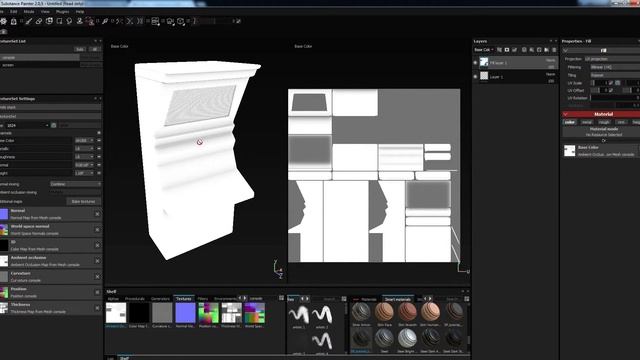Toggle the nrm channel in Material

[621, 122]
